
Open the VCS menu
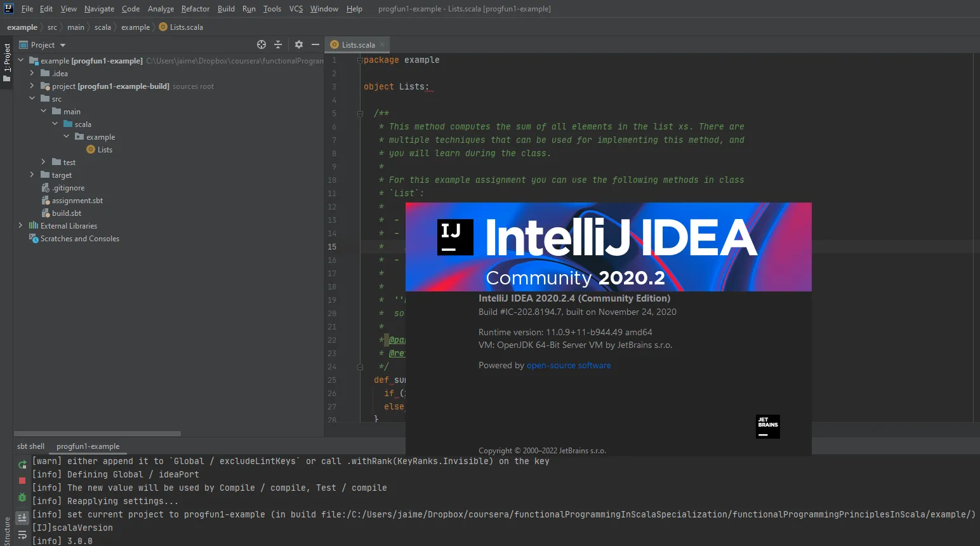pyautogui.click(x=296, y=9)
